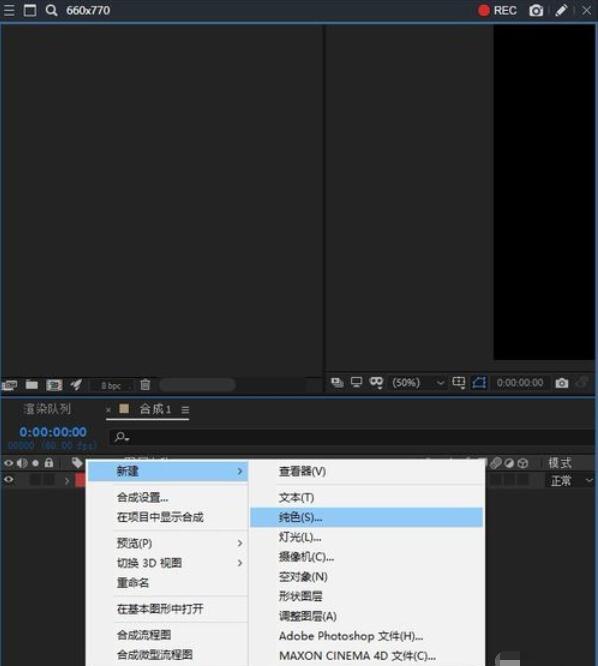Image resolution: width=598 pixels, height=666 pixels.
Task: Click the primary viewer monitor icon
Action: 356,383
